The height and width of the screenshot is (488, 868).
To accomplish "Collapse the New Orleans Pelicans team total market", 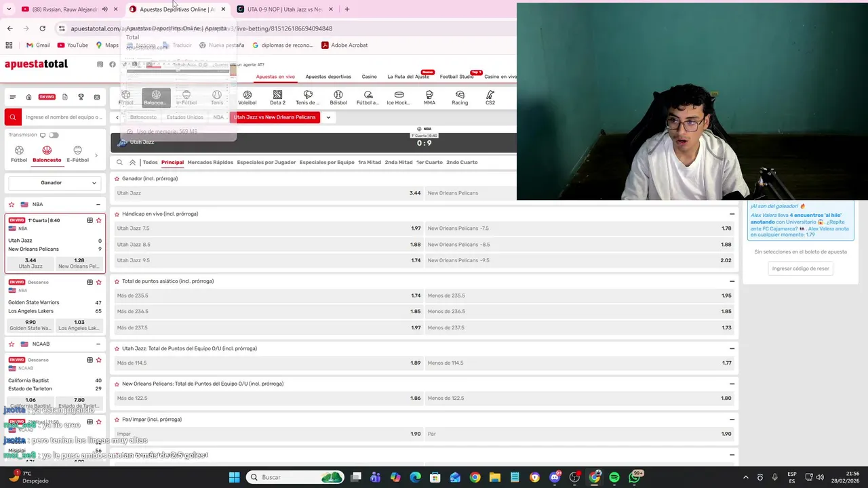I will click(x=732, y=384).
